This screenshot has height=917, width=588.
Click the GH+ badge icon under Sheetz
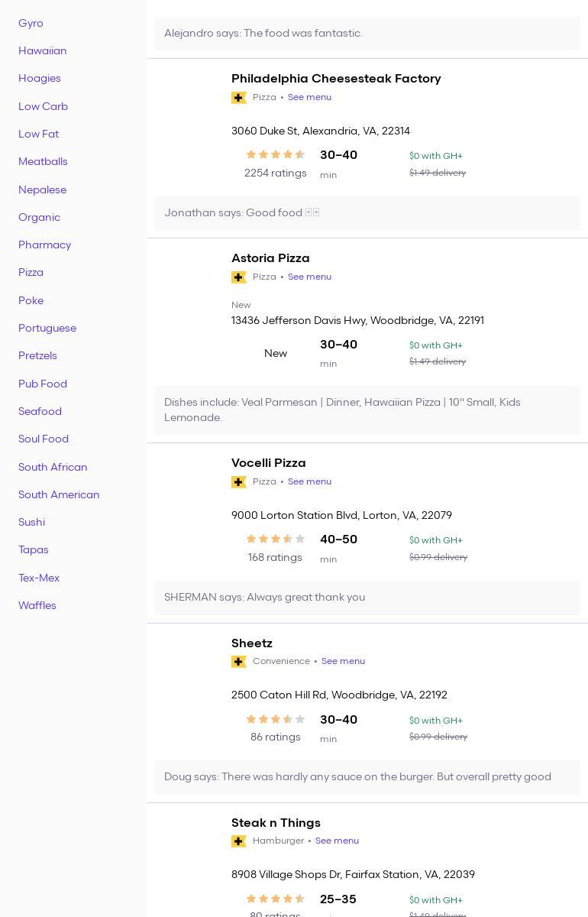(x=239, y=662)
